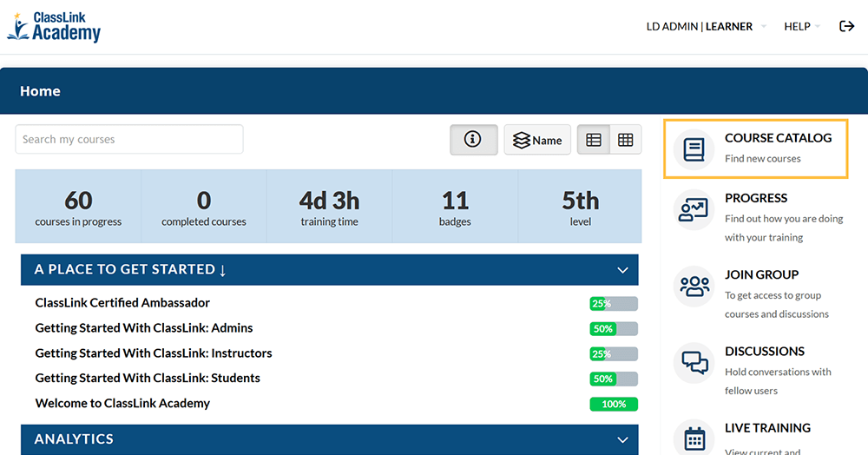Click the 25% progress bar for Ambassador
This screenshot has width=868, height=455.
(614, 303)
